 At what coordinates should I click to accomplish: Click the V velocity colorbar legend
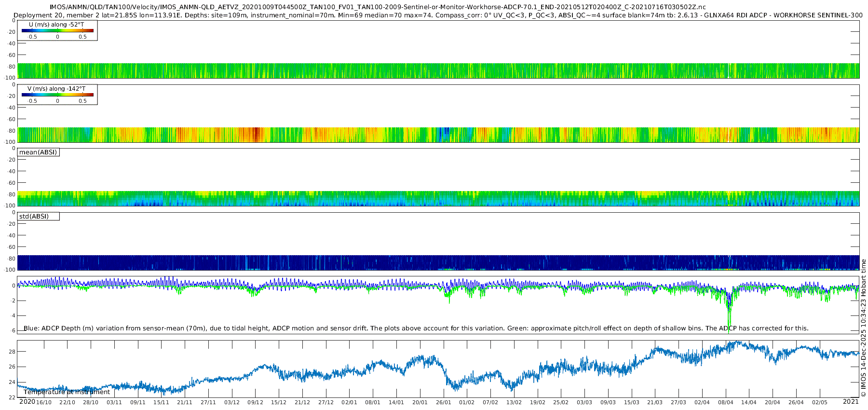57,95
